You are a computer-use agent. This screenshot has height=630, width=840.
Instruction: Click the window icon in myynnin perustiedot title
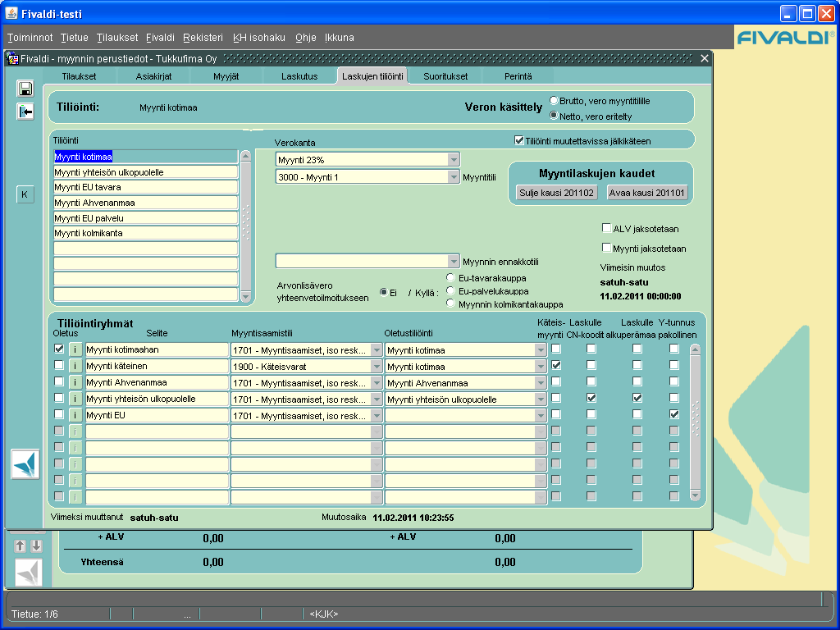12,58
